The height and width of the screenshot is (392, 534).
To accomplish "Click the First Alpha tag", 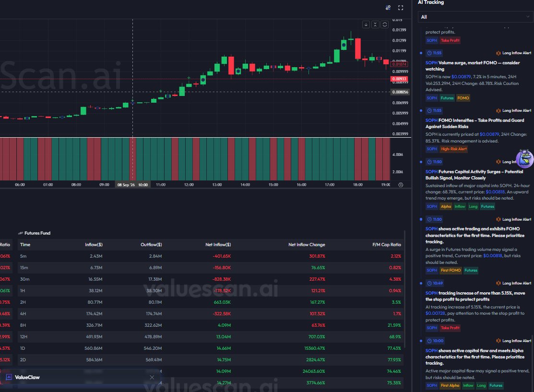I will [450, 386].
